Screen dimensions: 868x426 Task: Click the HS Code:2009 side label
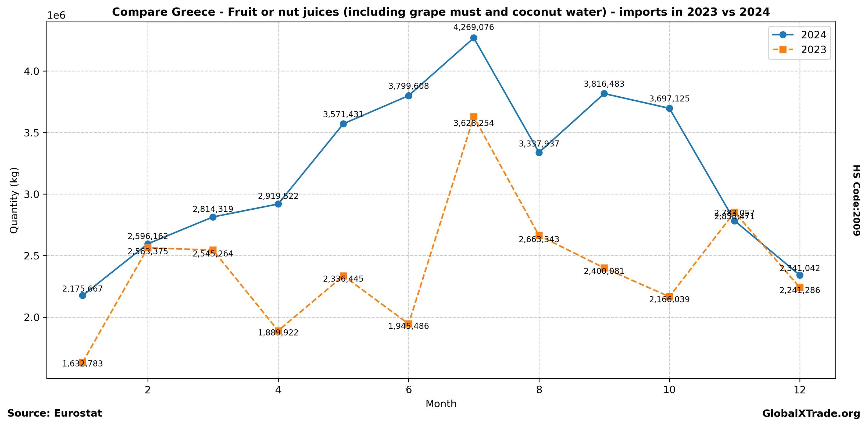coord(856,200)
